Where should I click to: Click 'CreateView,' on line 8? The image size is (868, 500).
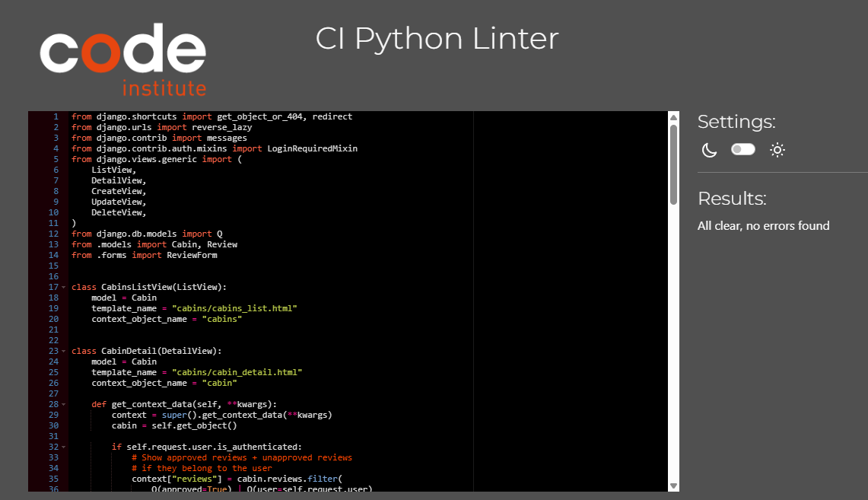click(119, 192)
